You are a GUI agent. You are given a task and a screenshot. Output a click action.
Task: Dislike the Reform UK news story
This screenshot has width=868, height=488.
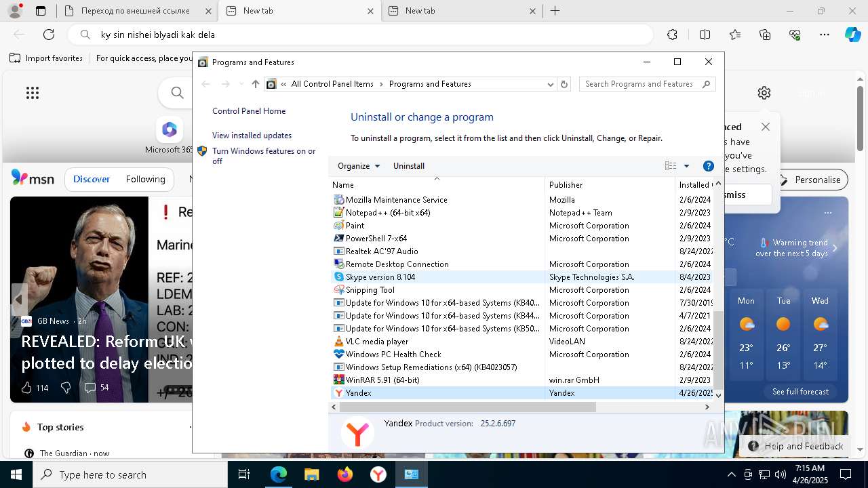click(x=66, y=388)
